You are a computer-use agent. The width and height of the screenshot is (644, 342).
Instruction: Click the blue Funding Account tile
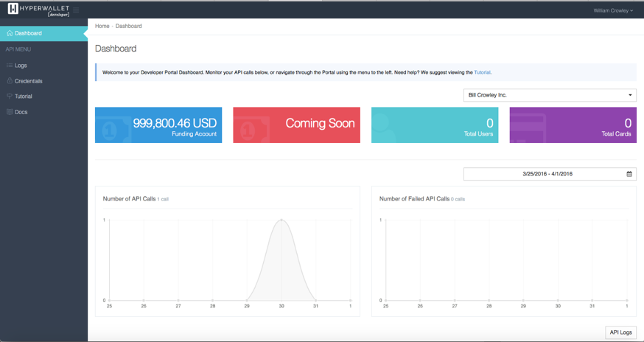[x=158, y=125]
